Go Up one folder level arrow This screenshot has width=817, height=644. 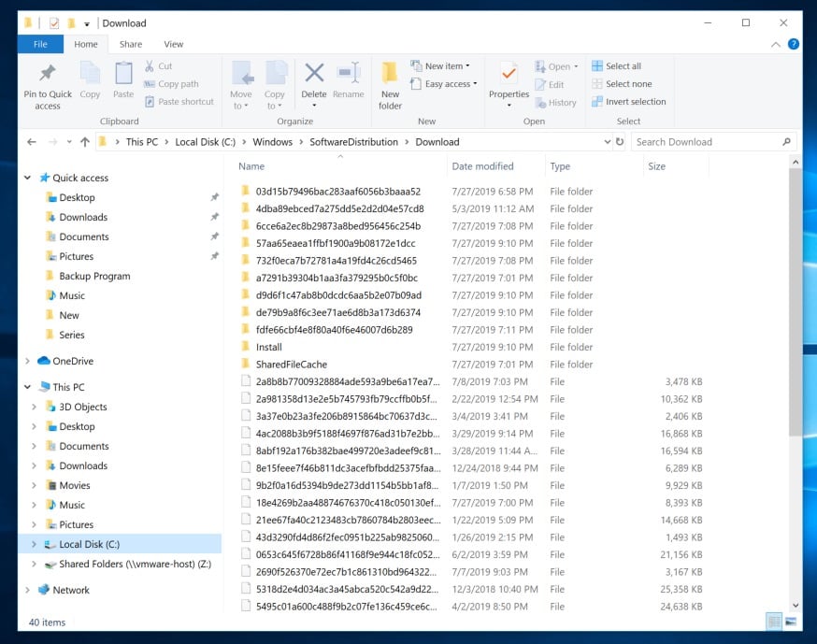(x=85, y=142)
